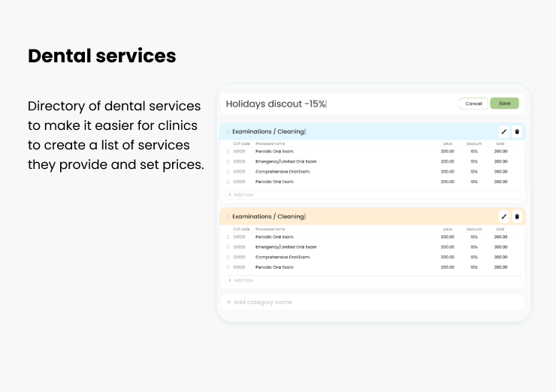
Task: Click the price column header in blue category
Action: (x=448, y=144)
